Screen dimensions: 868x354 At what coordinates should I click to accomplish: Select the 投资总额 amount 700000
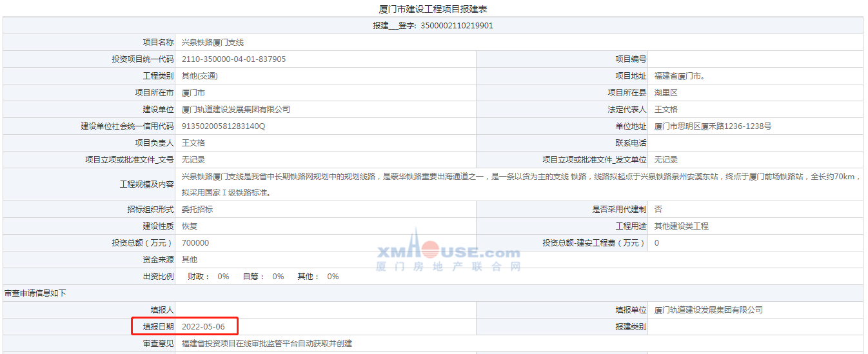coord(195,243)
